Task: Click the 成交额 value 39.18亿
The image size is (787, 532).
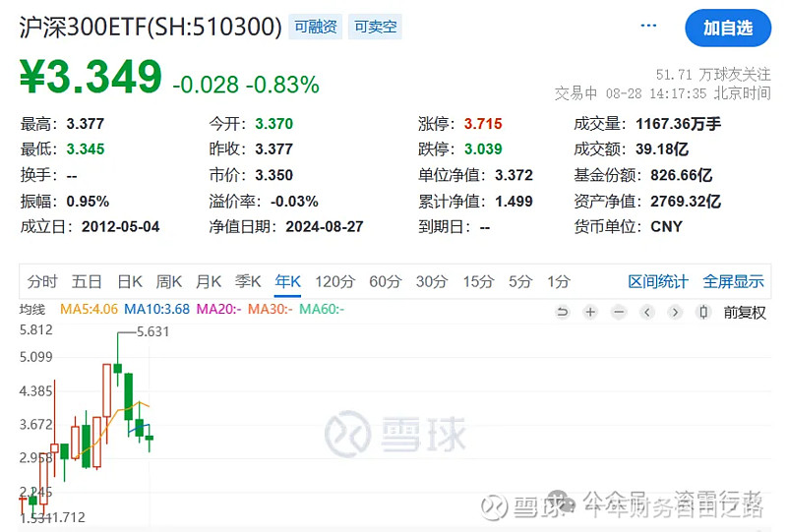Action: pos(662,149)
